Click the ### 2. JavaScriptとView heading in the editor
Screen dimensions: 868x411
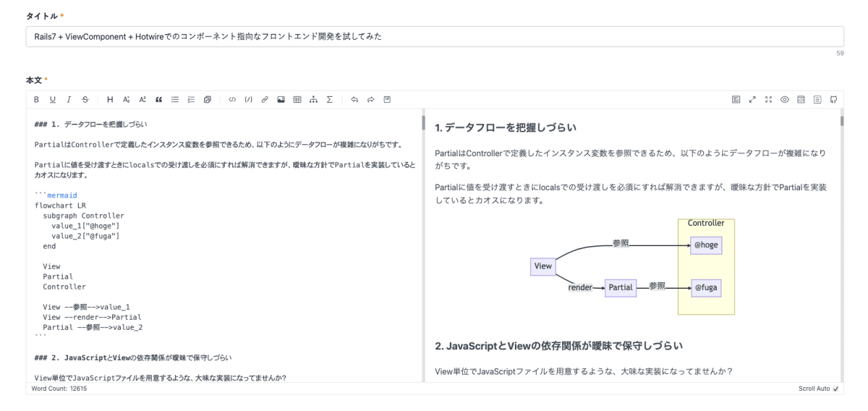coord(132,357)
